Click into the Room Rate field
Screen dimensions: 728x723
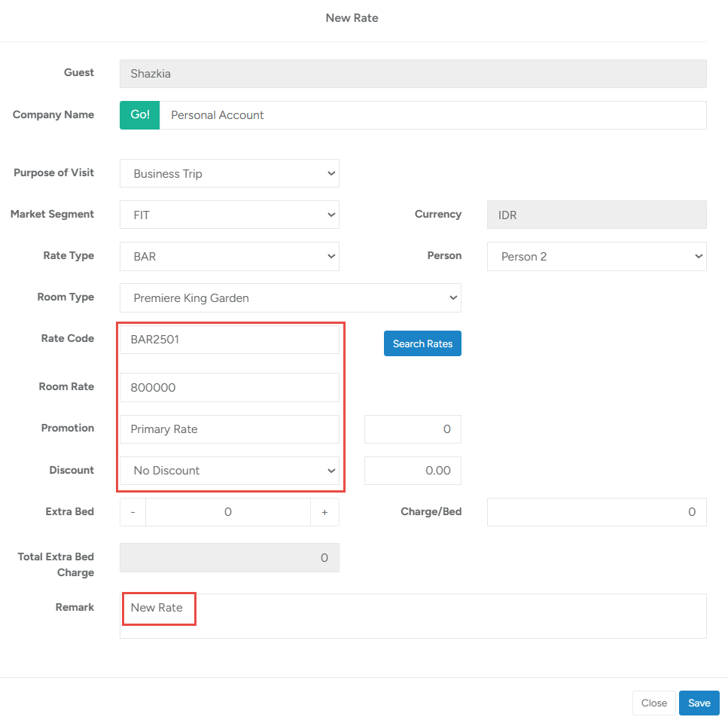point(230,387)
